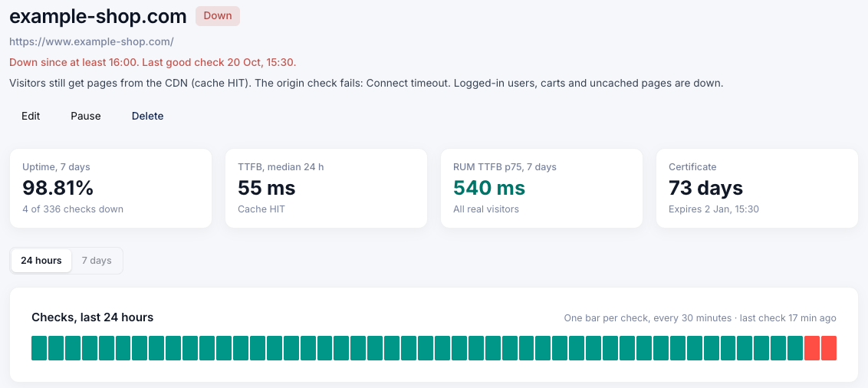Click the "RUM TTFB p75, 7 days" label

click(505, 166)
